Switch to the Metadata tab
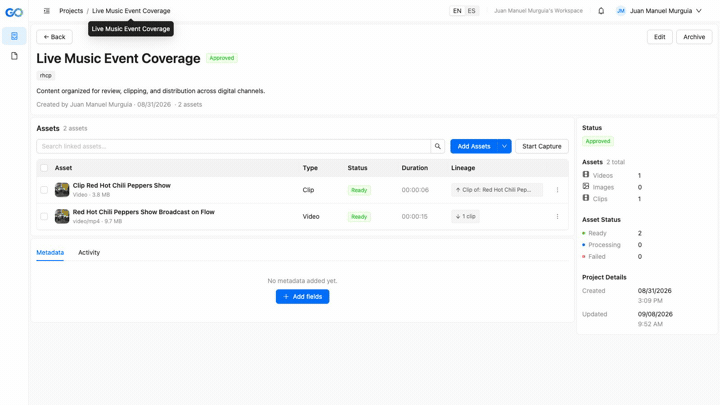The width and height of the screenshot is (720, 405). point(50,253)
